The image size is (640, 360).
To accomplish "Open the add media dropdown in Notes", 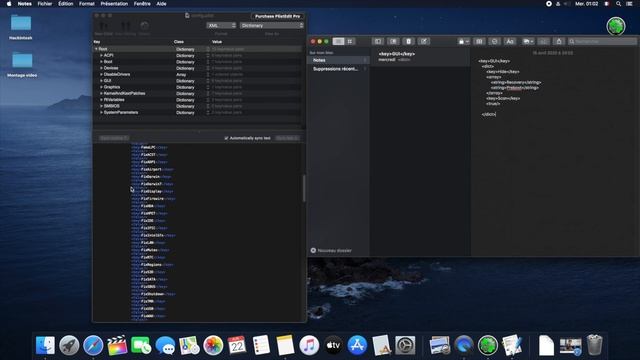I will tap(528, 41).
